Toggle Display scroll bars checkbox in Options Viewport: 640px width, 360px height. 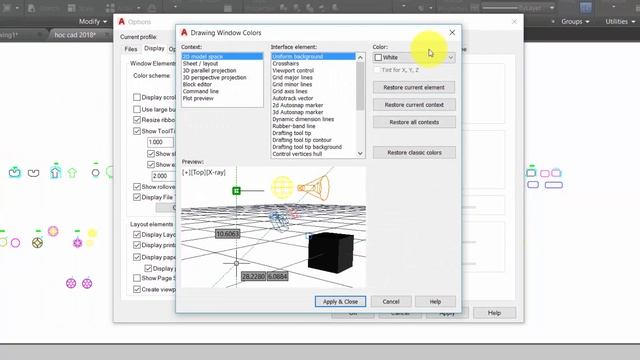click(x=137, y=97)
